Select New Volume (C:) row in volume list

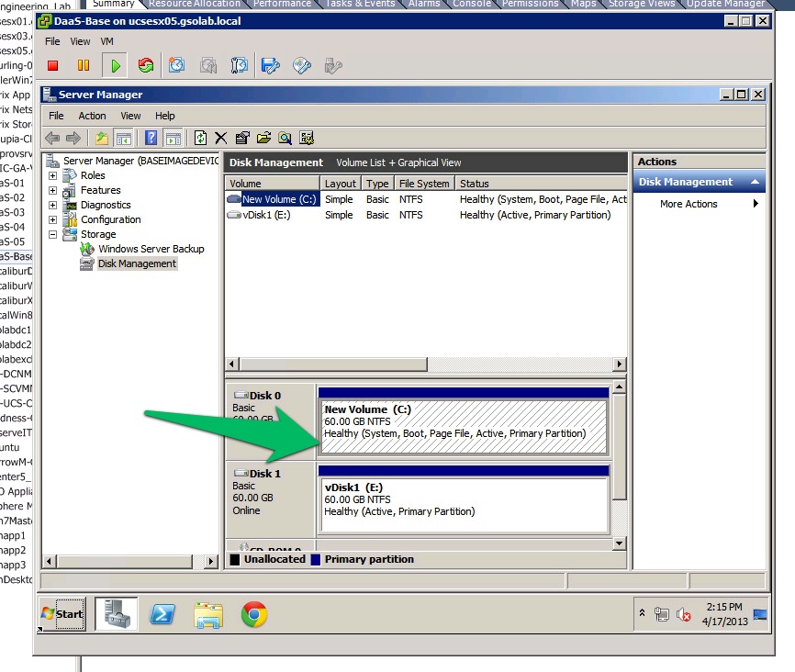coord(426,199)
